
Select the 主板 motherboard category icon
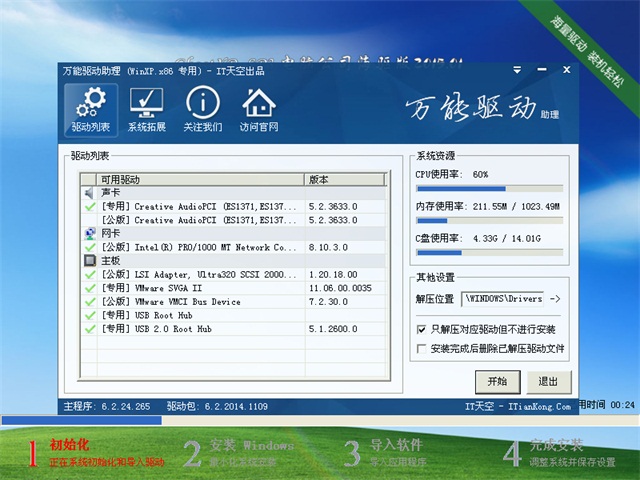coord(89,260)
